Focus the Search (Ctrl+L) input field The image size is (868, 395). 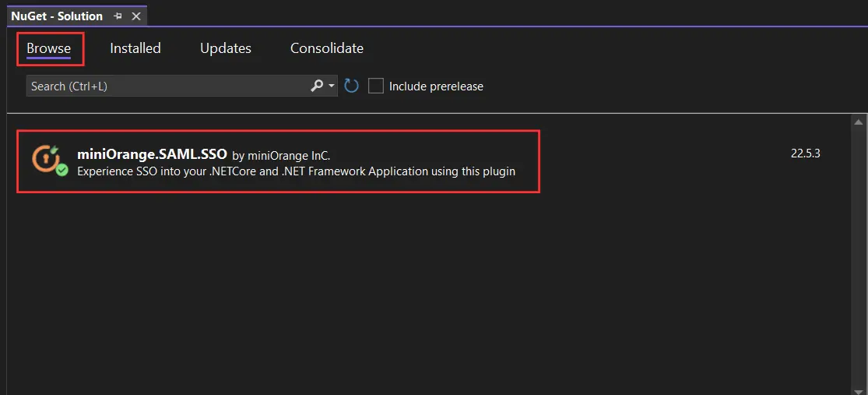coord(167,86)
